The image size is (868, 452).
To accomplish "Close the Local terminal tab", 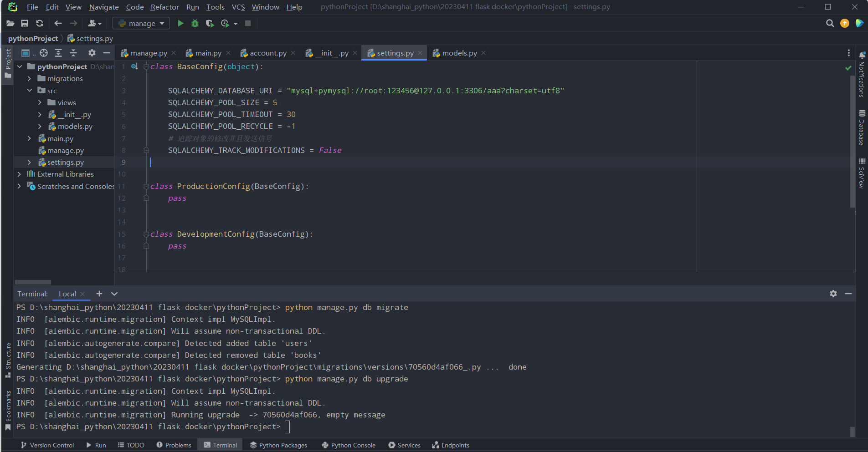I will pyautogui.click(x=82, y=294).
